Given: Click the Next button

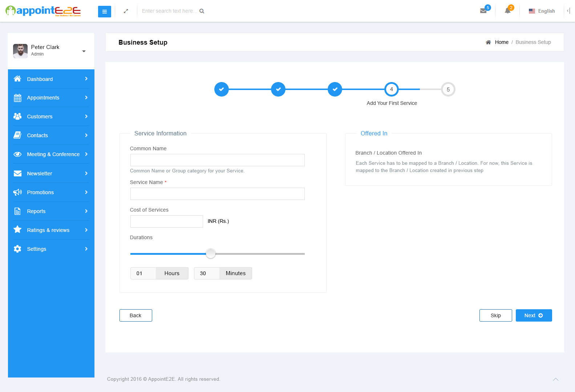Looking at the screenshot, I should 534,315.
